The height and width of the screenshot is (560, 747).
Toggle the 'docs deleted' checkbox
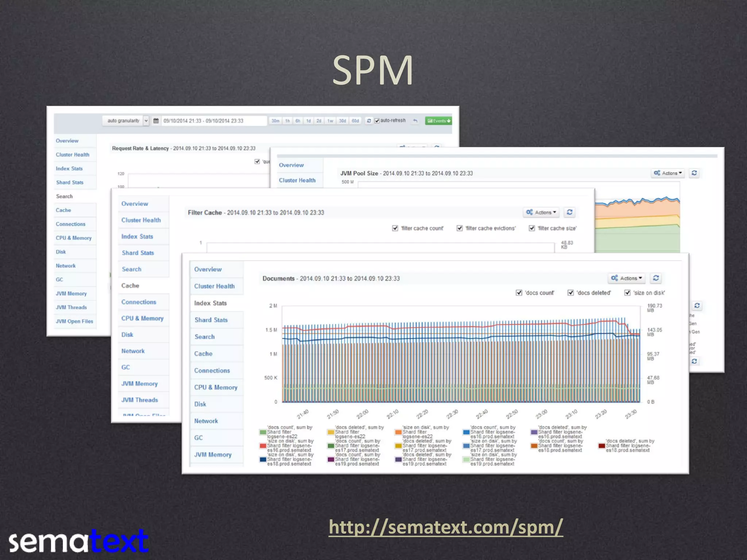tap(571, 293)
